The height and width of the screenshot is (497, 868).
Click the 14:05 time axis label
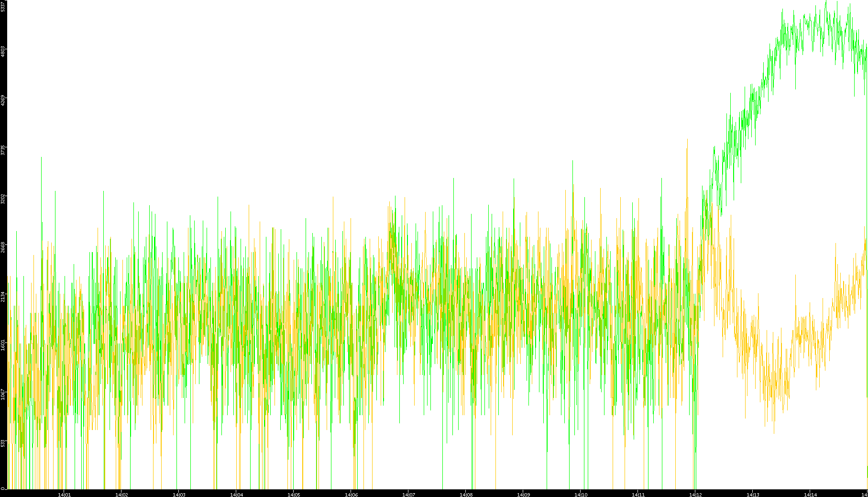[294, 494]
